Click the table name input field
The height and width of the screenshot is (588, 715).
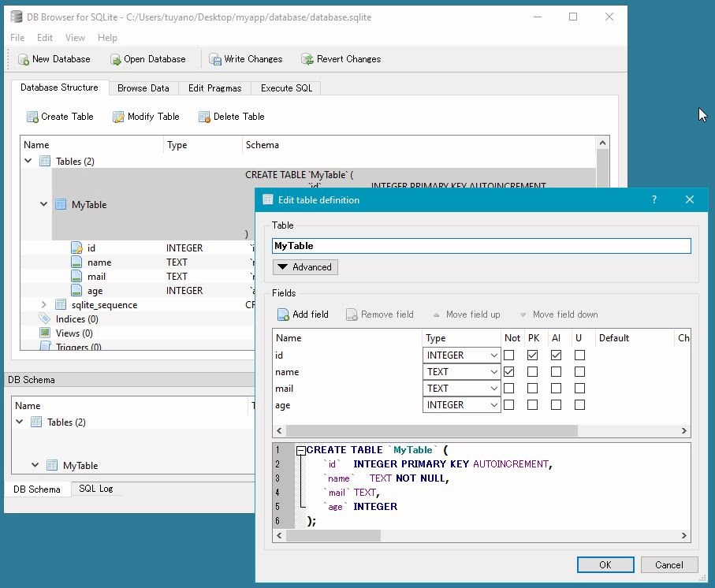pos(481,246)
